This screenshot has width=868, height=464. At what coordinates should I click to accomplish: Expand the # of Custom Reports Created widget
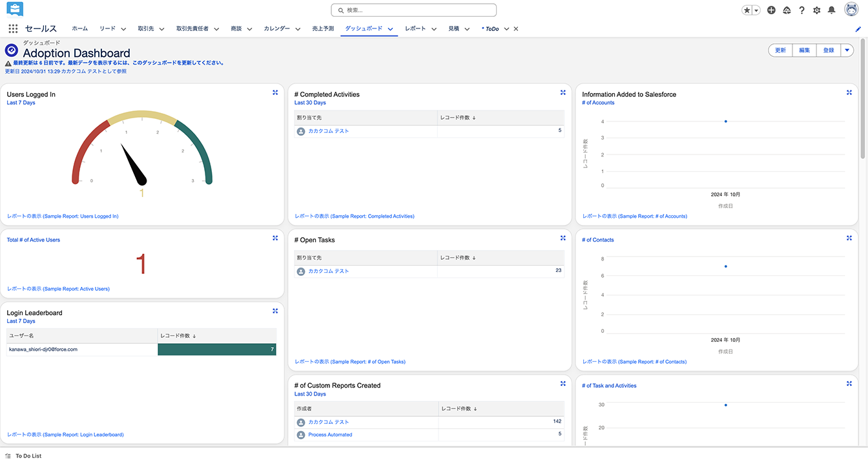click(x=563, y=383)
